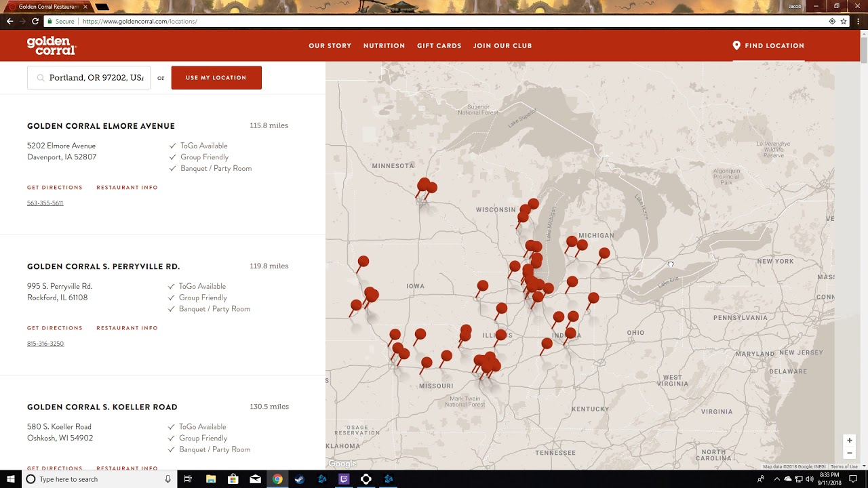Open File Explorer from taskbar
868x488 pixels.
pyautogui.click(x=211, y=479)
